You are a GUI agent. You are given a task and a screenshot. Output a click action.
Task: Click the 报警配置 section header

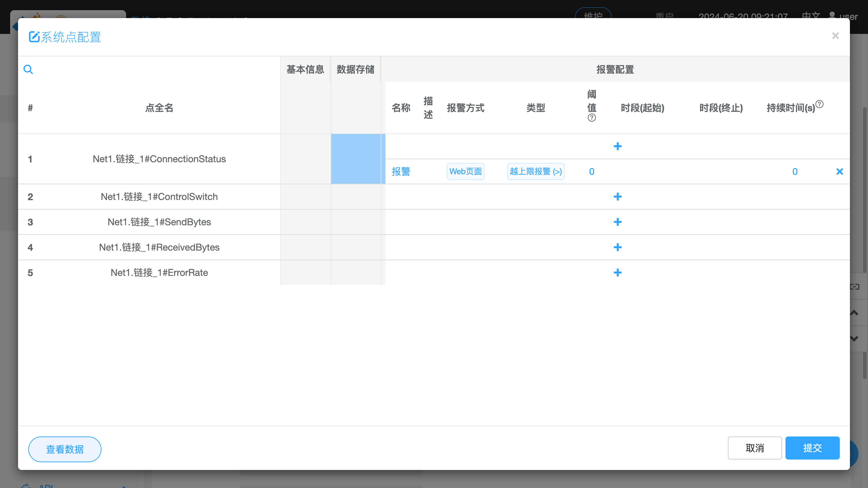click(615, 69)
